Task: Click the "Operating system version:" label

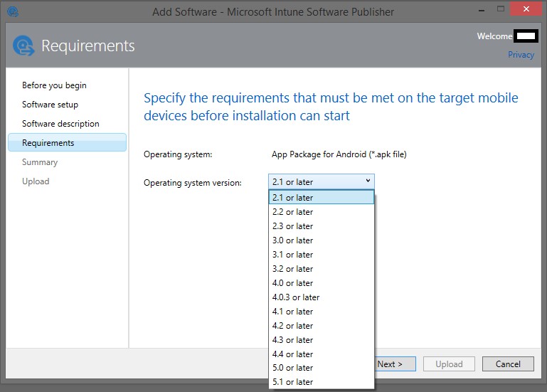Action: point(193,183)
